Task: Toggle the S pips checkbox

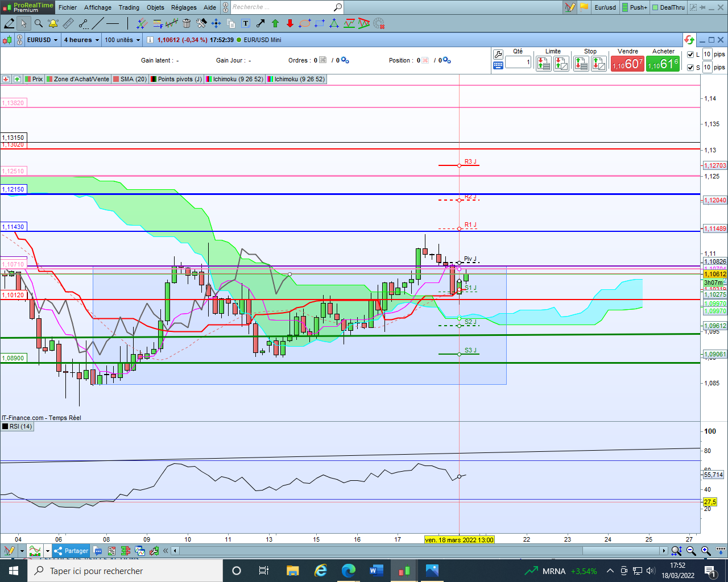Action: [690, 68]
